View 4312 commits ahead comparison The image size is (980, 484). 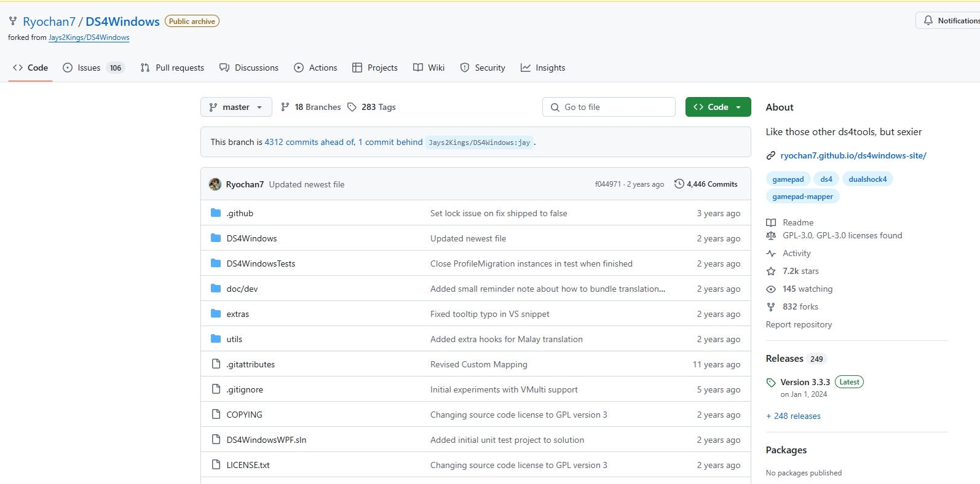point(309,142)
